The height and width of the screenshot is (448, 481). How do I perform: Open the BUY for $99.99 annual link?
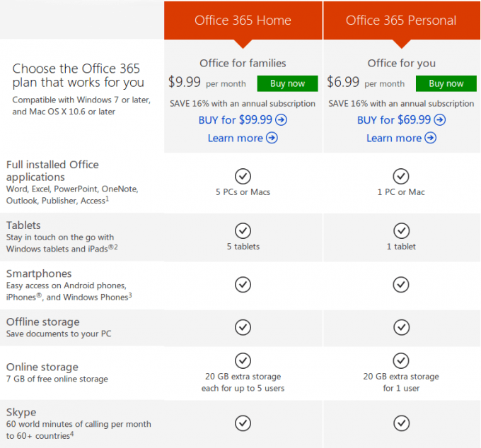pyautogui.click(x=243, y=119)
